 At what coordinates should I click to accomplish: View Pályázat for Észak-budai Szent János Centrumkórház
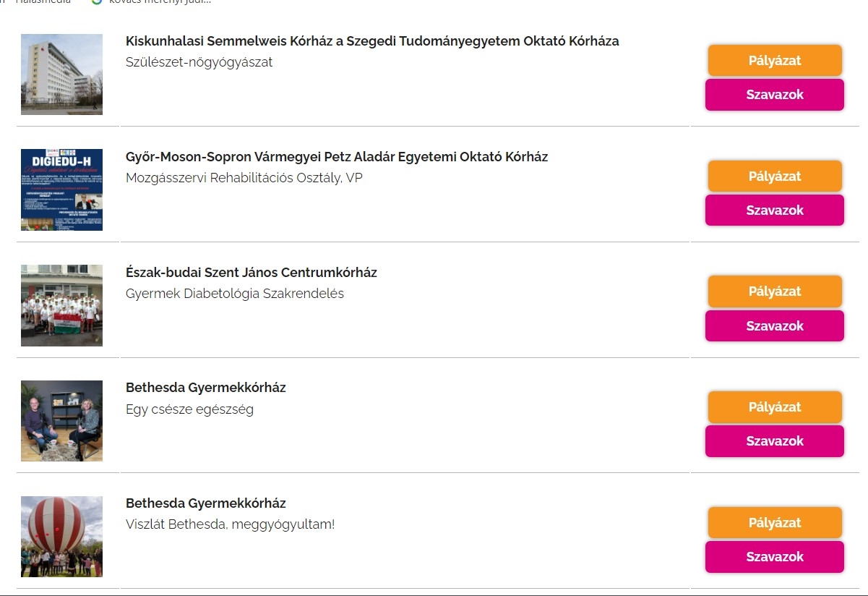click(775, 291)
